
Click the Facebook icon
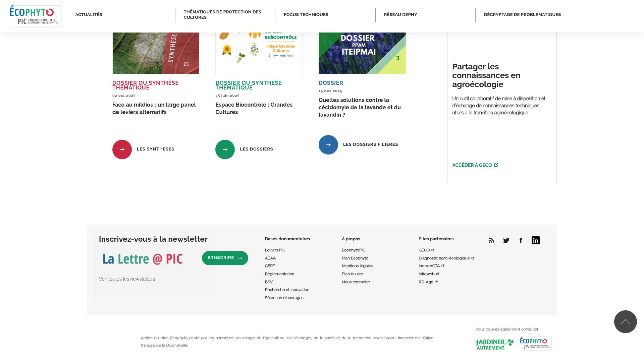tap(521, 240)
